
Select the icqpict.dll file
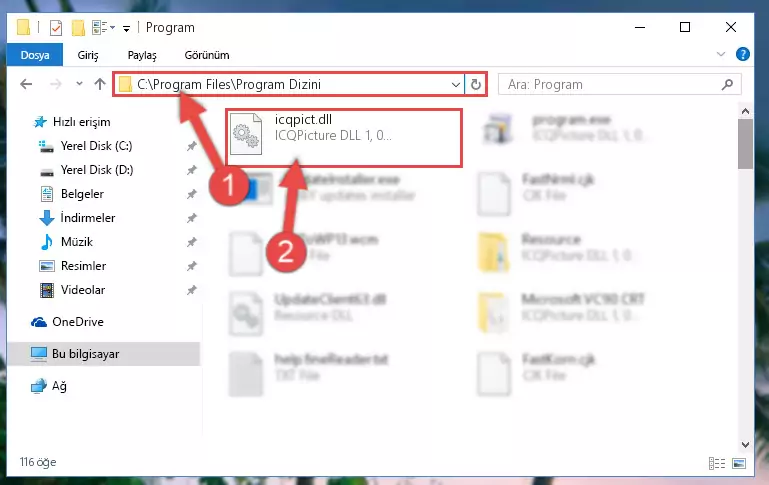(343, 137)
